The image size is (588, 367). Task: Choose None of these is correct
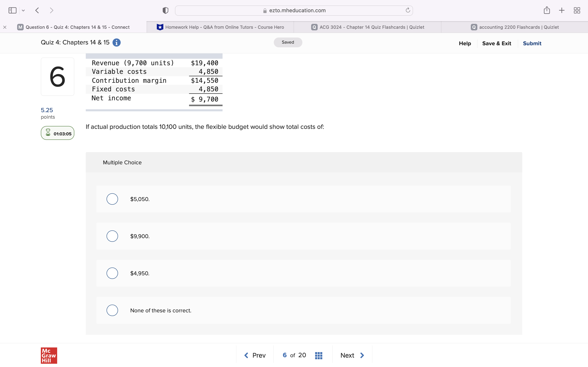pyautogui.click(x=112, y=311)
